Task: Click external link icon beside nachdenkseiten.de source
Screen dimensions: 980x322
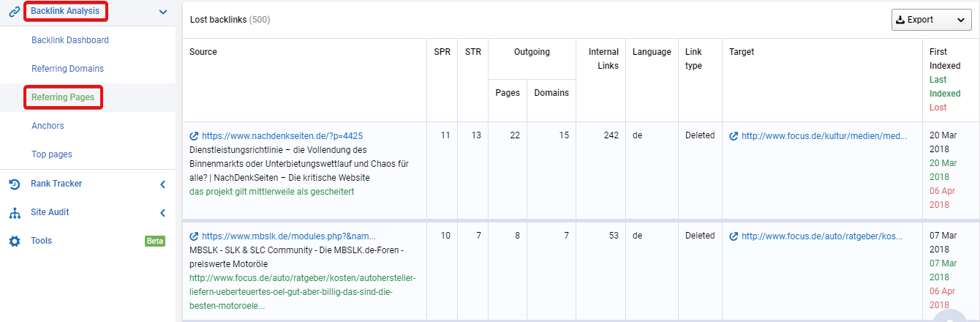Action: coord(194,135)
